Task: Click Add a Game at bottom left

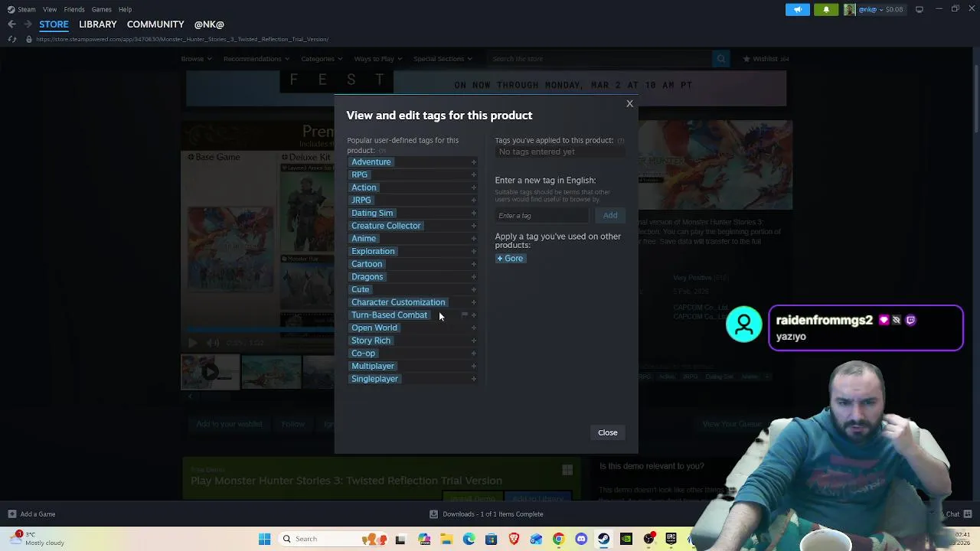Action: 31,514
